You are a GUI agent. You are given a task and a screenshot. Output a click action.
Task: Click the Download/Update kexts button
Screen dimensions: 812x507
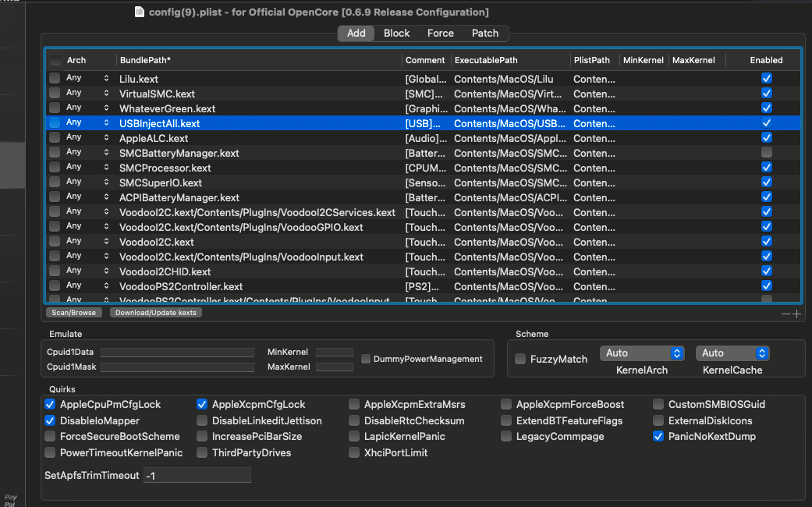click(x=156, y=313)
